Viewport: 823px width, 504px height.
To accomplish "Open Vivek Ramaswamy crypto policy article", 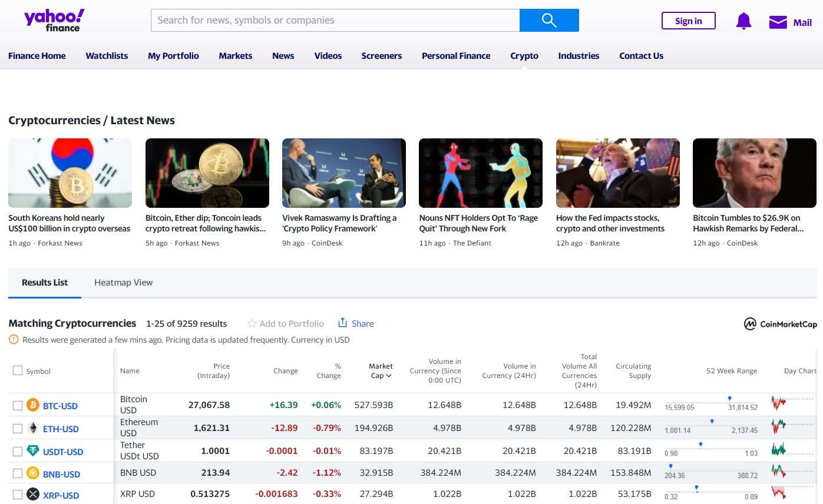I will tap(339, 223).
